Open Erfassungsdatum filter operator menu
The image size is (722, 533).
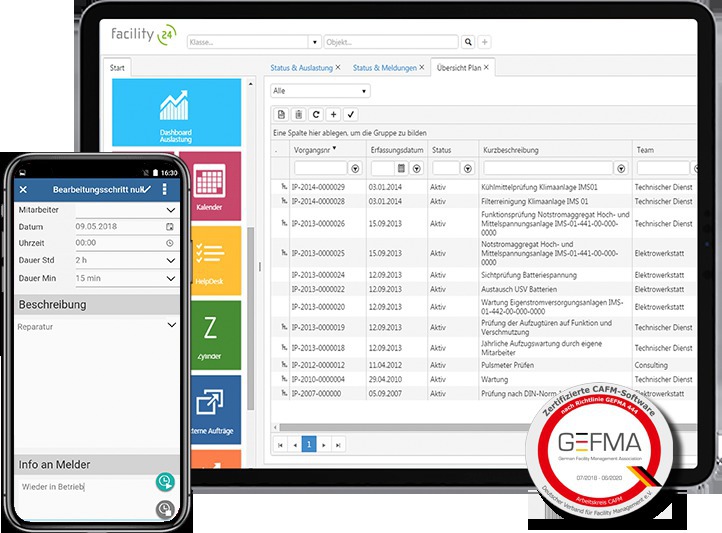click(x=417, y=169)
